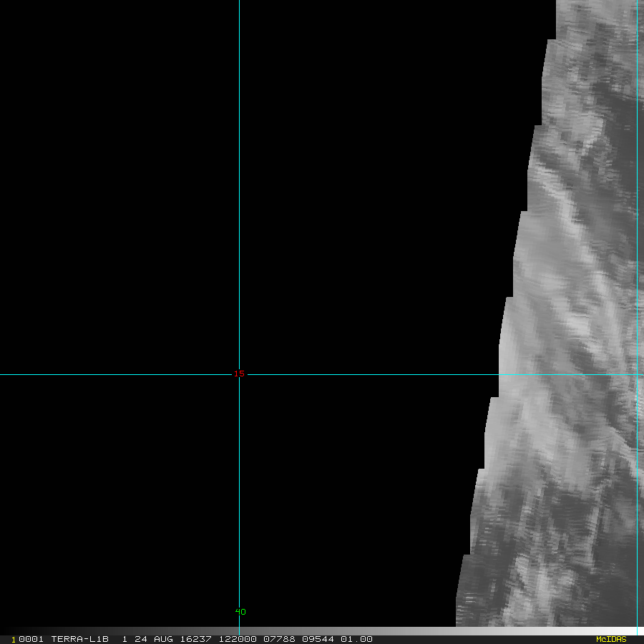Click intersection of latitude 15 and satellite swath edge
Image resolution: width=644 pixels, height=644 pixels.
[x=499, y=374]
